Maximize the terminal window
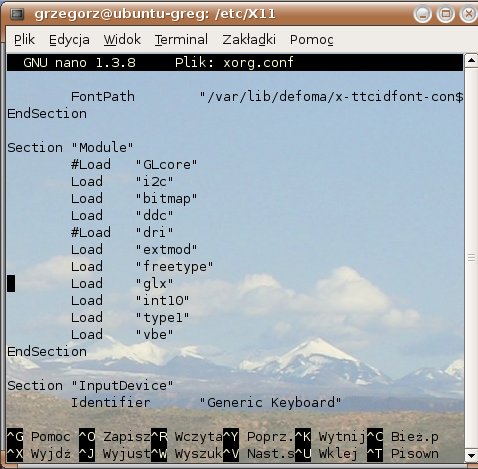 [x=446, y=14]
